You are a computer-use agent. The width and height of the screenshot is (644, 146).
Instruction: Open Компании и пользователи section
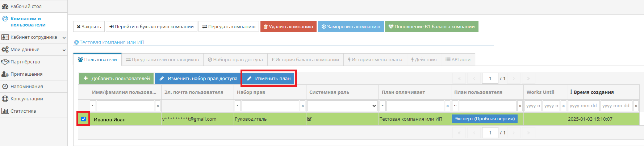click(x=28, y=22)
